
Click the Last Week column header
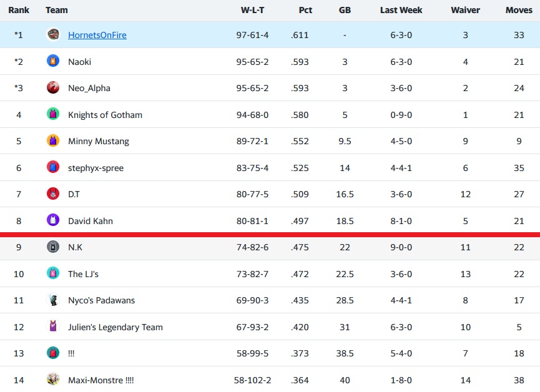401,10
